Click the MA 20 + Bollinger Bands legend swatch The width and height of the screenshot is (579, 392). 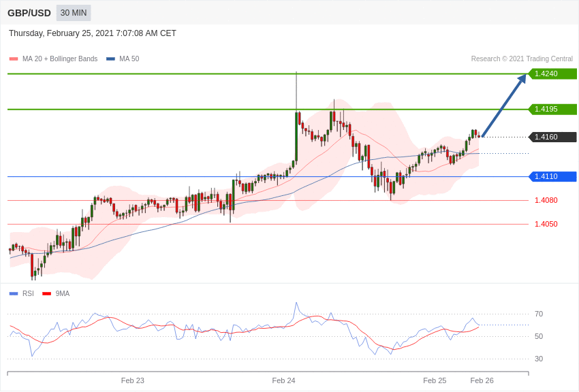[14, 59]
